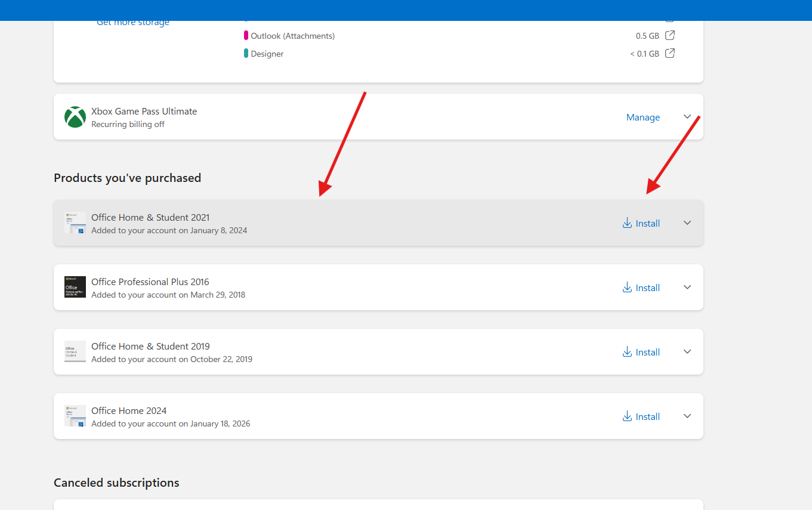Click the Recurring billing off status text
Viewport: 812px width, 510px height.
point(128,125)
